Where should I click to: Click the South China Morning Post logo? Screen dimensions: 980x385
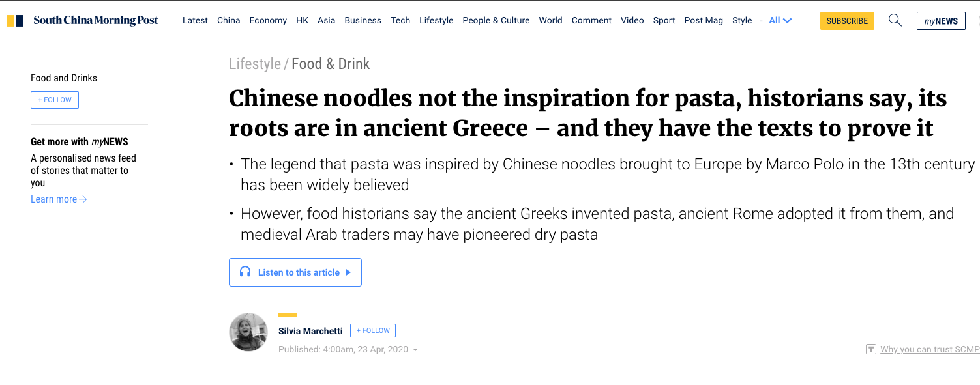click(83, 20)
